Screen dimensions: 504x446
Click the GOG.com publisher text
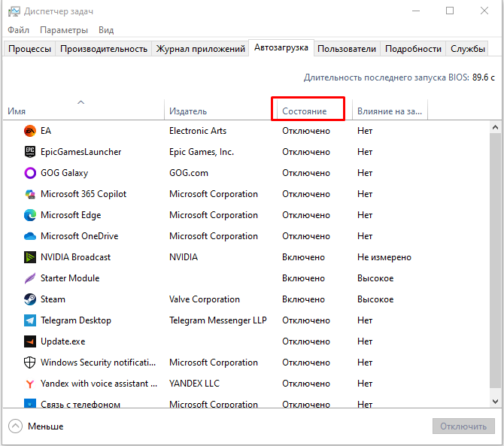pos(189,173)
